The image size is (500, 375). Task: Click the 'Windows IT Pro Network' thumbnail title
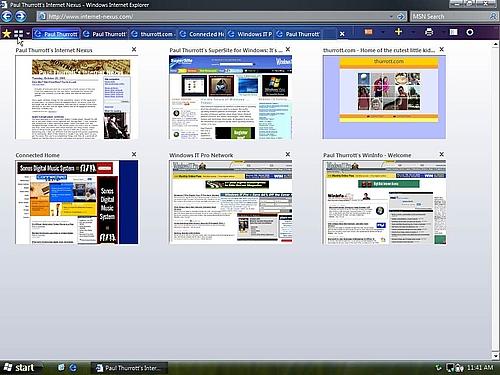pos(201,155)
